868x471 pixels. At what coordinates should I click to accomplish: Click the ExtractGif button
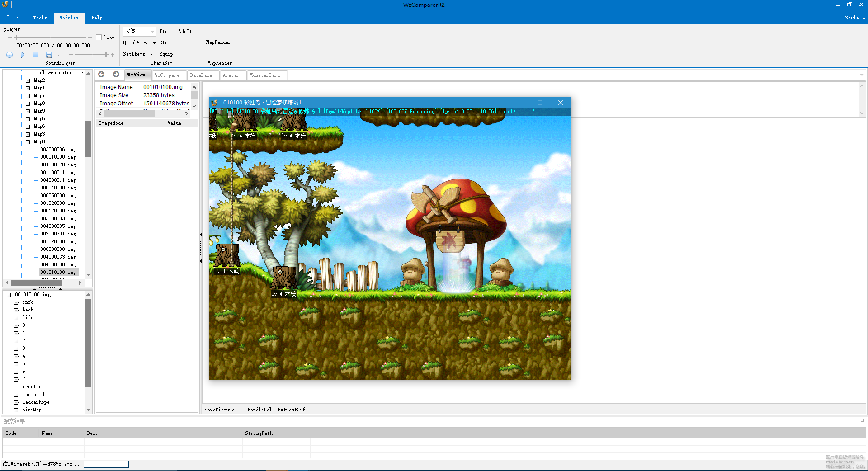(291, 410)
